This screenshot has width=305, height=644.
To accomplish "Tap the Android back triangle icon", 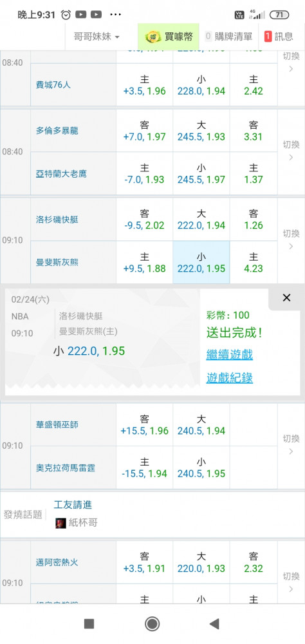I will pos(214,624).
